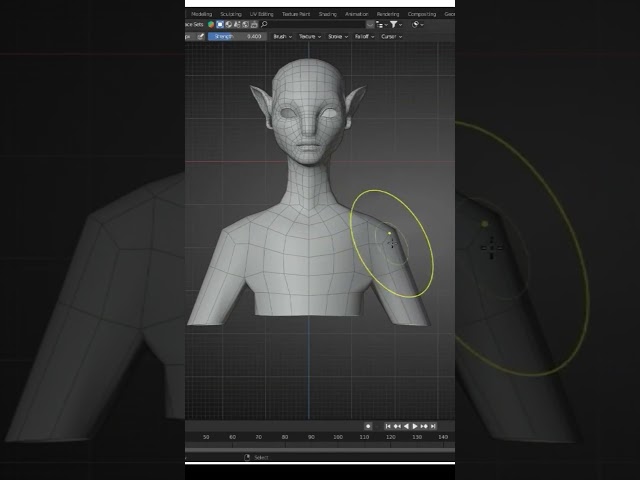This screenshot has width=640, height=480.
Task: Toggle the auto keying record button
Action: coord(368,426)
